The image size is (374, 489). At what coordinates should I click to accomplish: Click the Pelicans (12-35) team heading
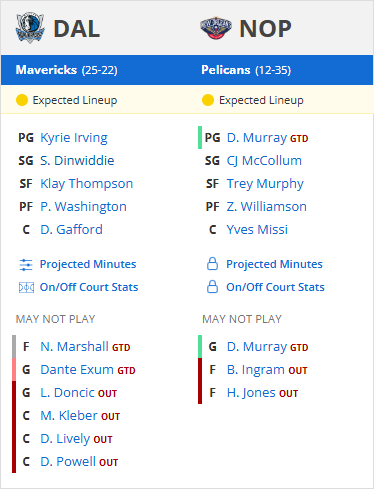tap(246, 70)
